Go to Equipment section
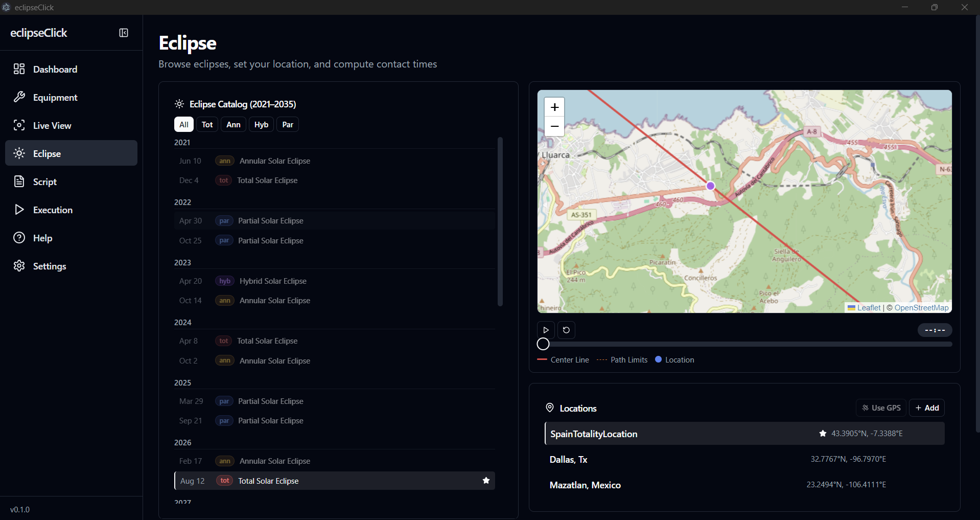 tap(55, 97)
